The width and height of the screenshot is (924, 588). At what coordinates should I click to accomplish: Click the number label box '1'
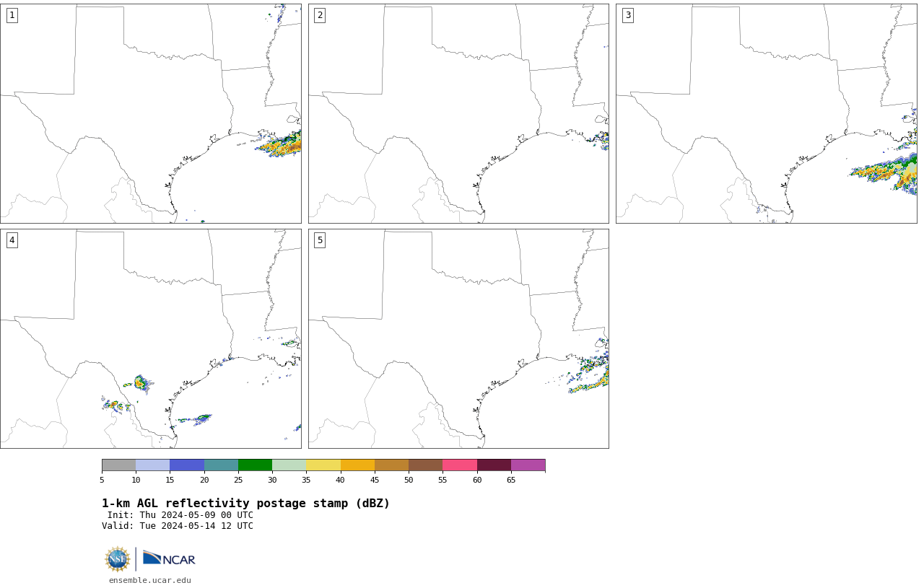(x=12, y=15)
